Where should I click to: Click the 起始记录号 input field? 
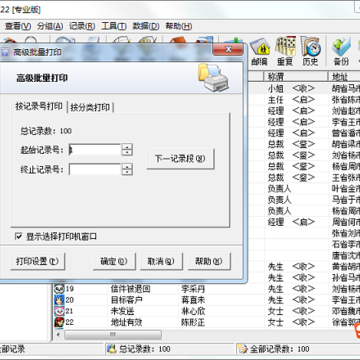95,150
